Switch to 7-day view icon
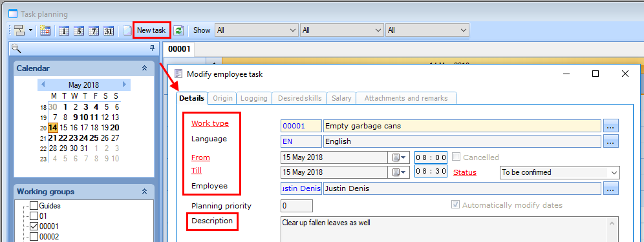644x242 pixels. click(x=94, y=30)
